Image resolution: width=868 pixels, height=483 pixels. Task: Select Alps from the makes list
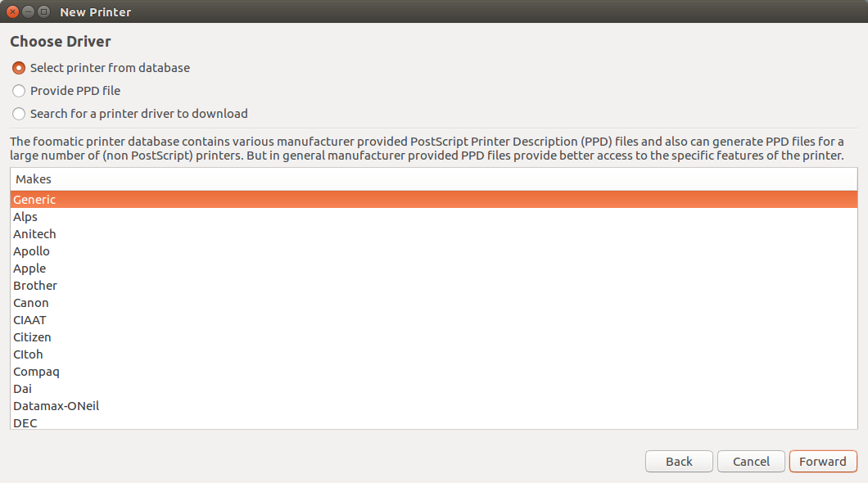click(433, 217)
